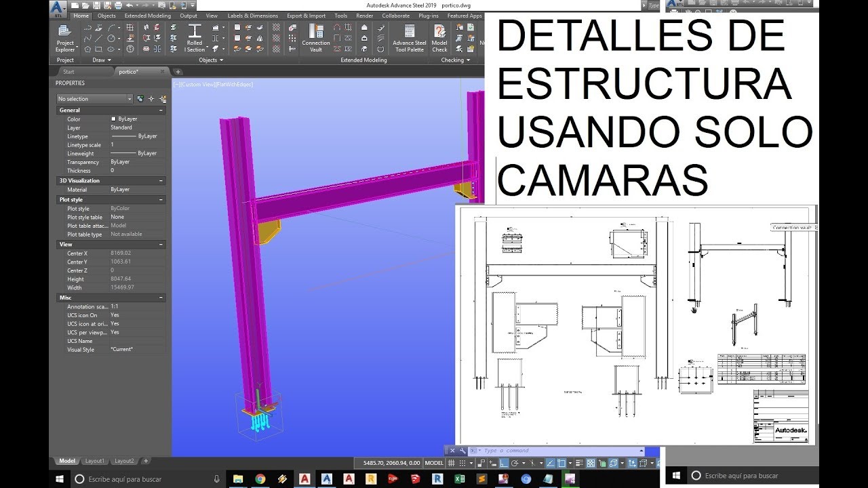Open the Advance Steel Tool Palette

coord(409,39)
